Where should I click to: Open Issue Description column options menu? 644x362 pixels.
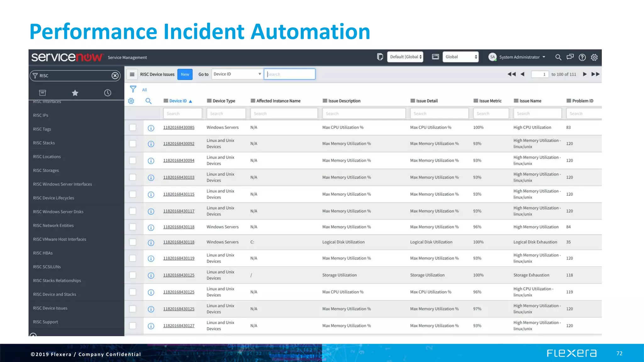pyautogui.click(x=325, y=101)
